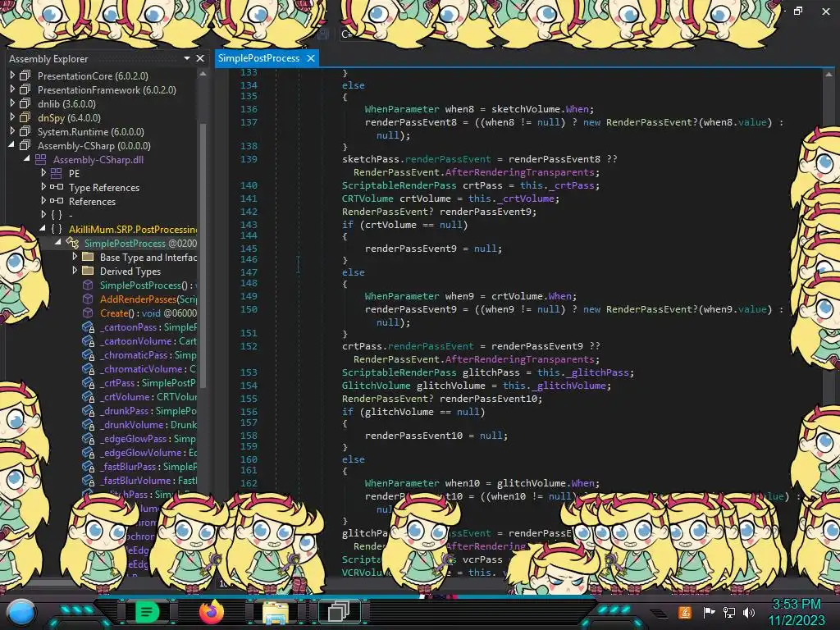The image size is (840, 630).
Task: Select the _crtPass field in tree
Action: [148, 383]
